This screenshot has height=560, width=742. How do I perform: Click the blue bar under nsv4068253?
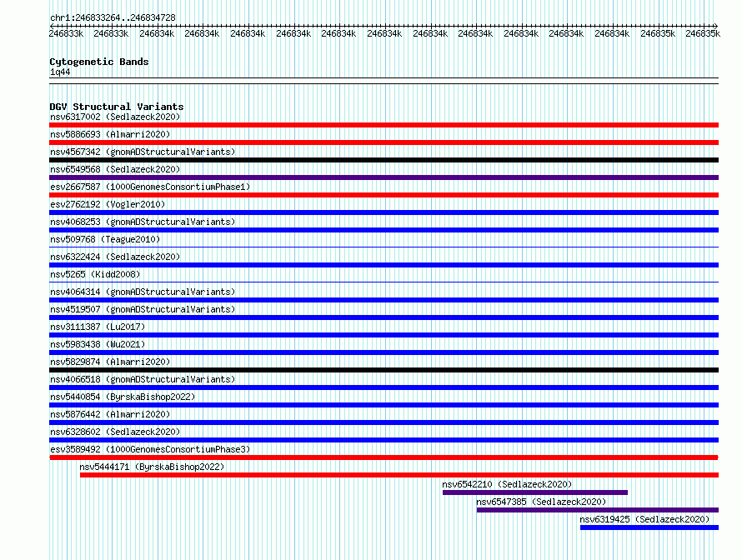(x=384, y=230)
